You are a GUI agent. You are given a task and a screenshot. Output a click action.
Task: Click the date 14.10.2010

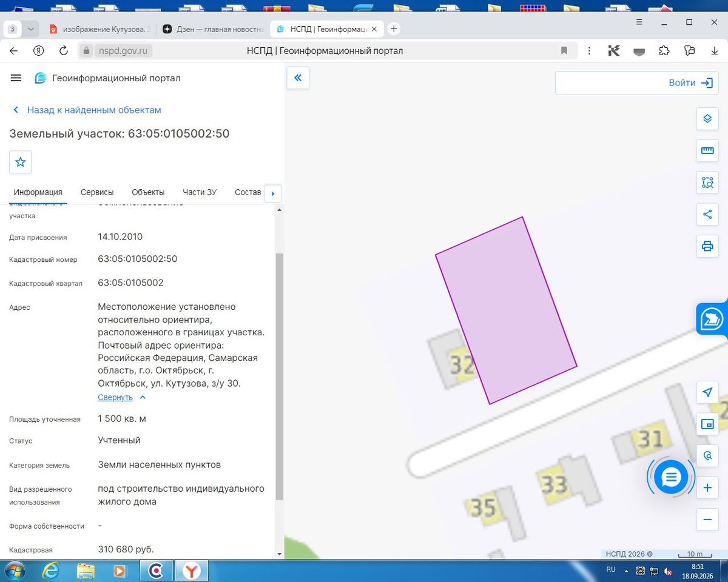click(x=120, y=237)
